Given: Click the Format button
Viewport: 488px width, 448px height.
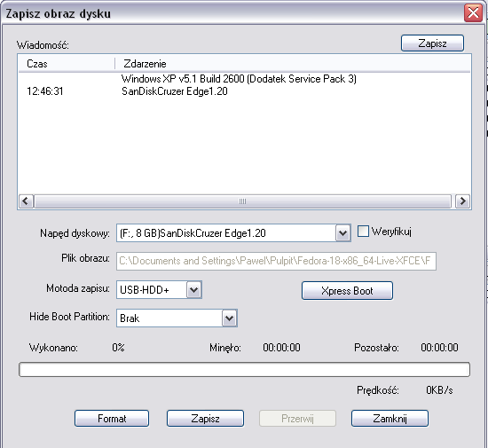Looking at the screenshot, I should [x=112, y=419].
